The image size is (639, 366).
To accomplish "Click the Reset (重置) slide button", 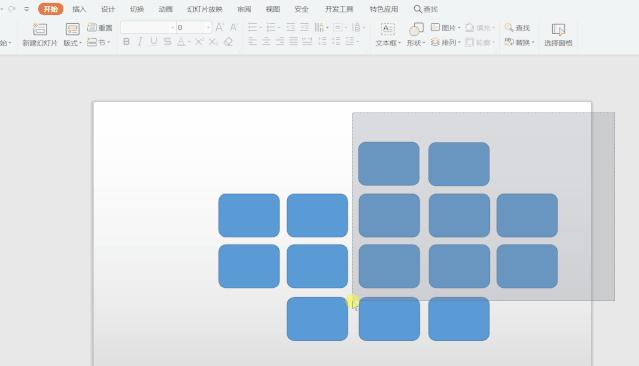I will (100, 28).
